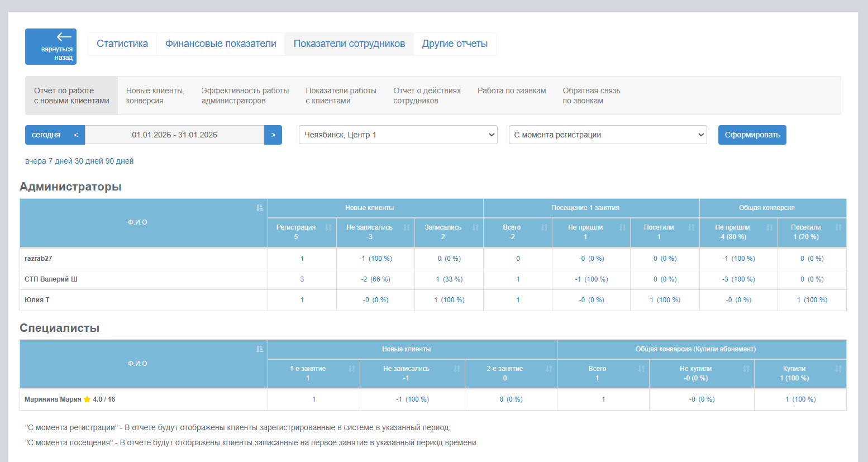Click Юлия Т Общая конверсия Посетили 1 (100 %)

[812, 300]
